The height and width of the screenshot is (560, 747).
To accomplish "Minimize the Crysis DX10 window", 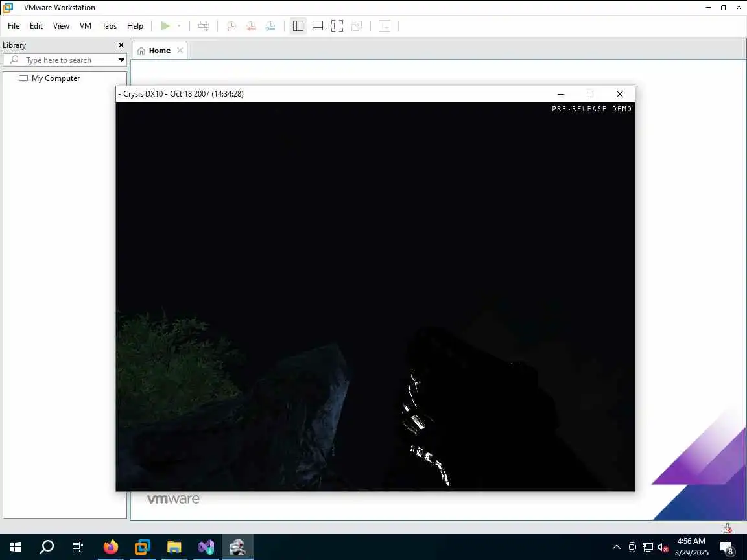I will (x=561, y=94).
